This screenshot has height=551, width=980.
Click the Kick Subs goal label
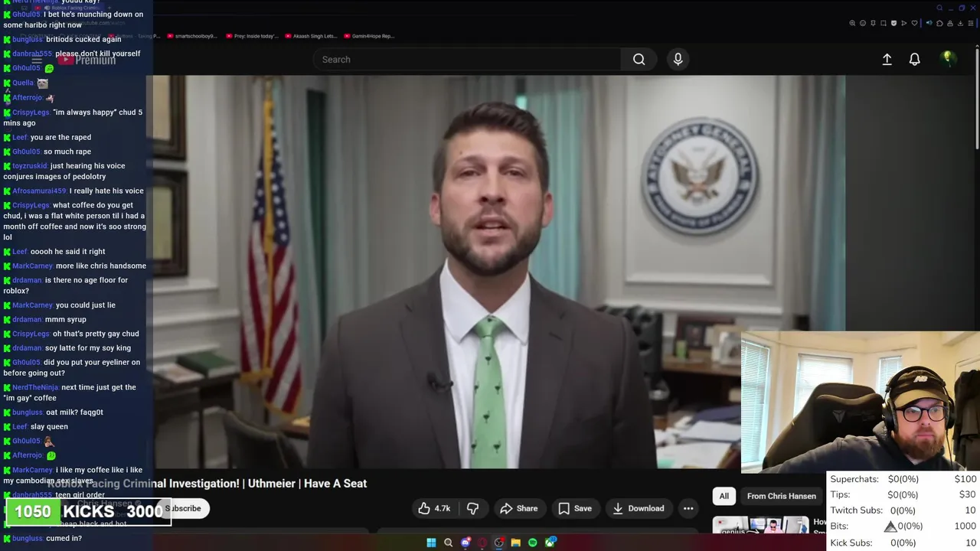[x=851, y=543]
